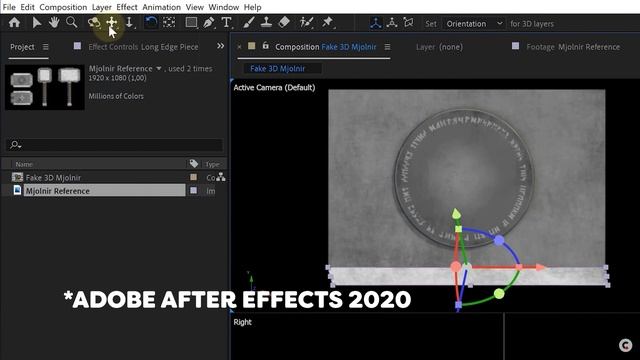Image resolution: width=640 pixels, height=360 pixels.
Task: Select the Hand tool
Action: coord(54,22)
